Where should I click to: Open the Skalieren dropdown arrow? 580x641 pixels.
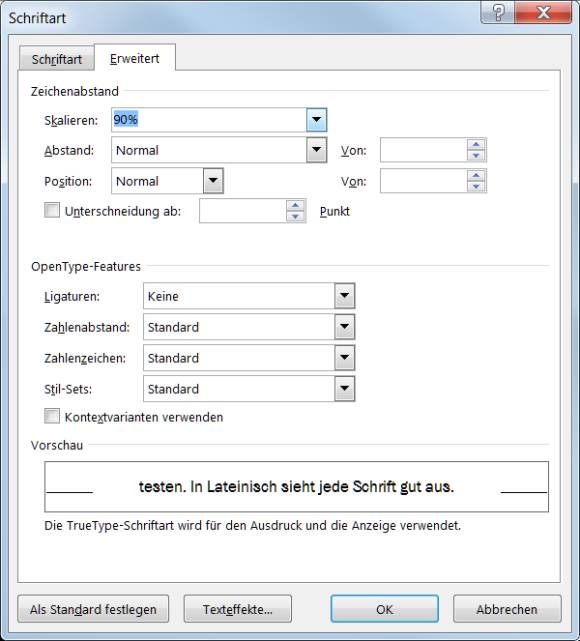point(316,120)
